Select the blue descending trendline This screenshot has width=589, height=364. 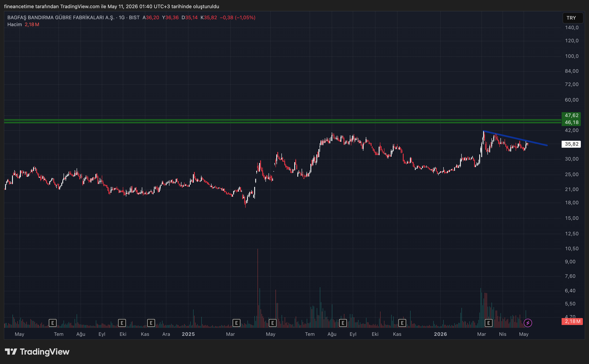click(515, 138)
